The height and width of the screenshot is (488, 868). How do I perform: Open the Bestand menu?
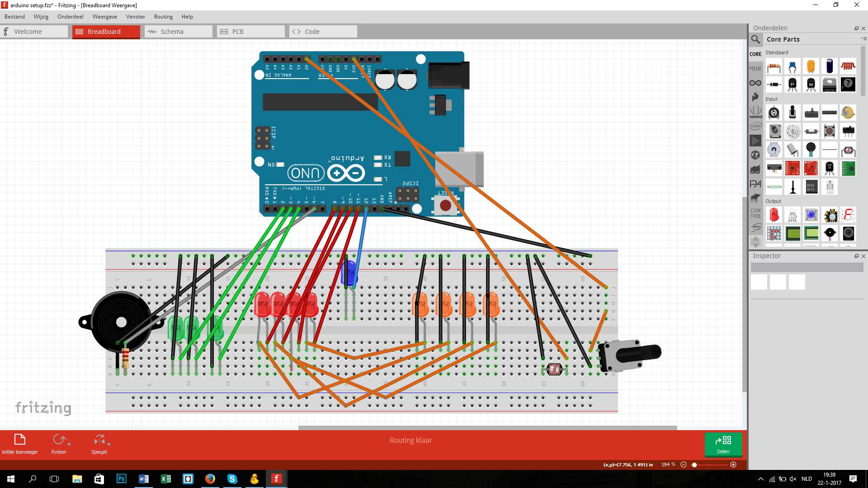tap(14, 16)
